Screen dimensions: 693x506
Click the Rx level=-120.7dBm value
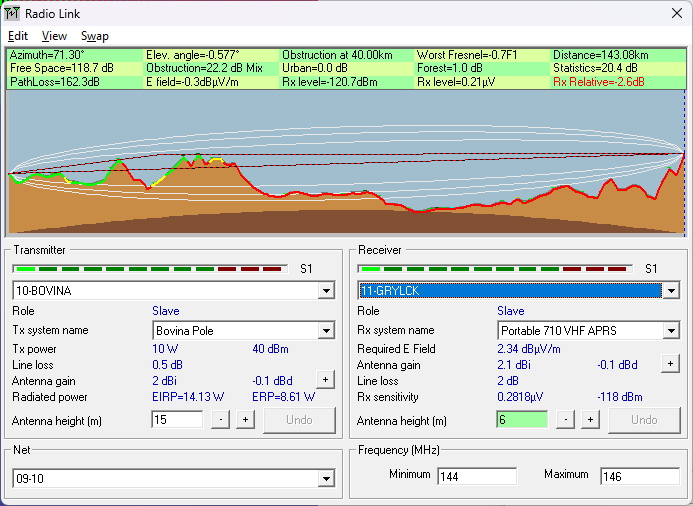point(330,82)
